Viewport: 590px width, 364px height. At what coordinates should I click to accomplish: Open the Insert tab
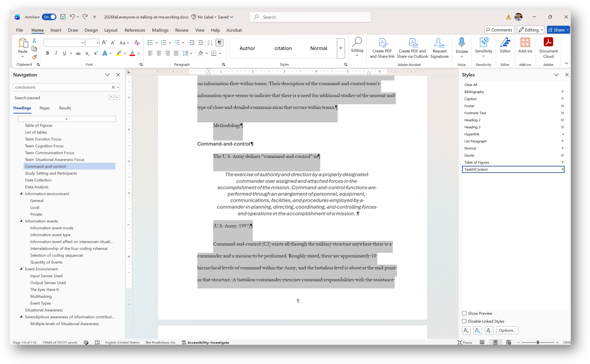(x=56, y=30)
